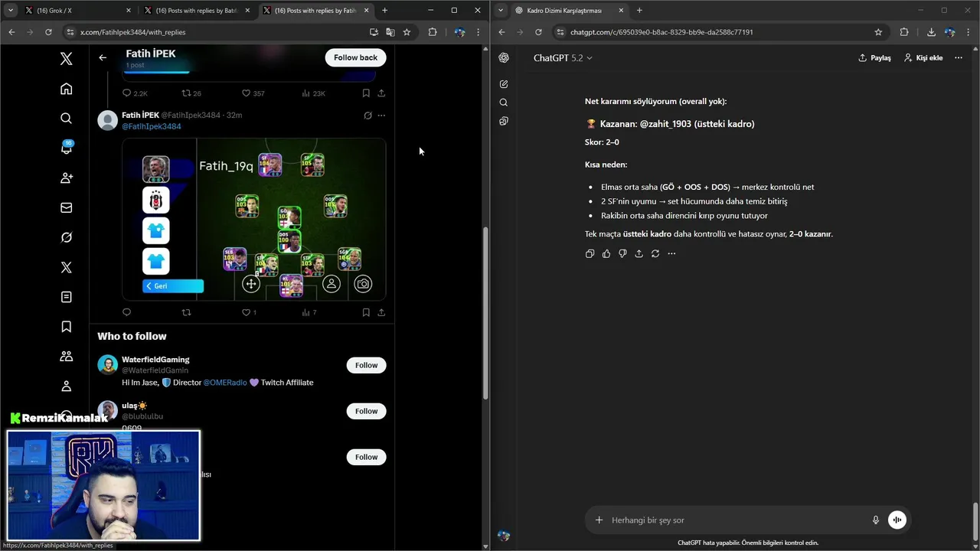Share the Fatih_19q lineup post
The image size is (980, 551).
coord(381,312)
